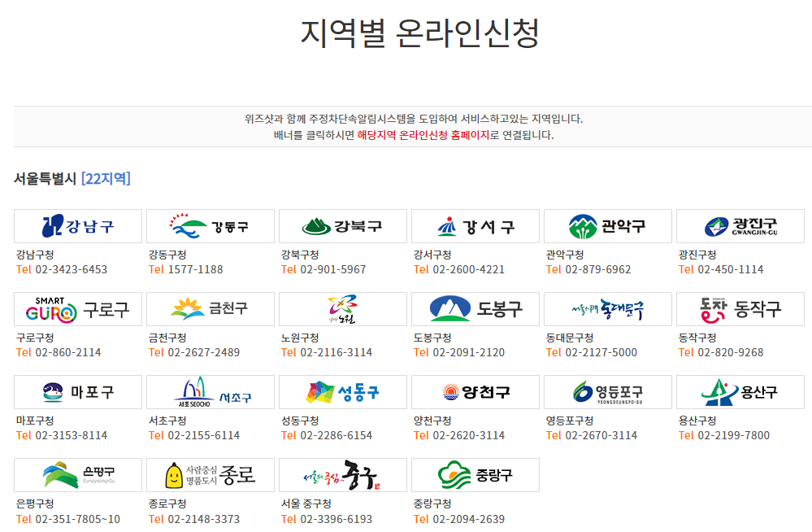The image size is (812, 532).
Task: Click the 강서구청 office name
Action: [432, 255]
